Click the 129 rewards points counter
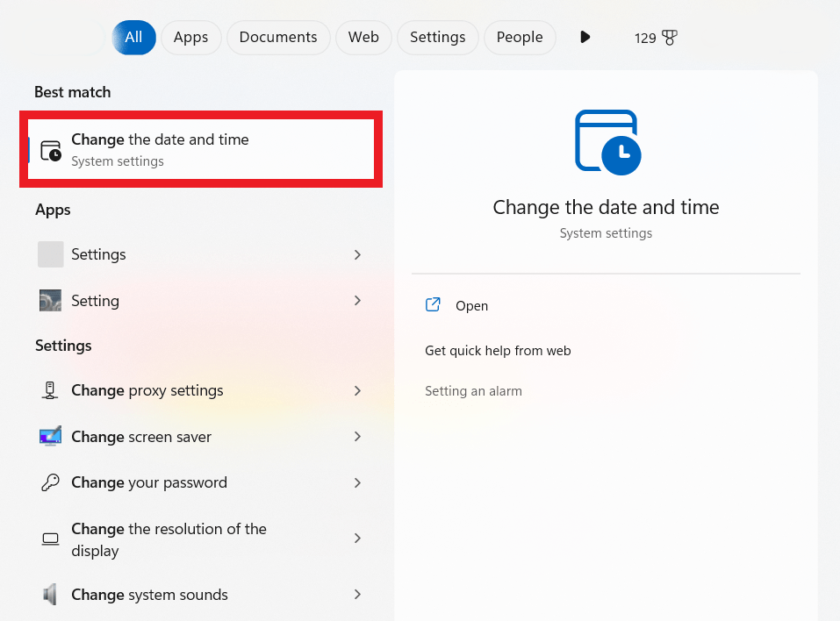 (645, 38)
